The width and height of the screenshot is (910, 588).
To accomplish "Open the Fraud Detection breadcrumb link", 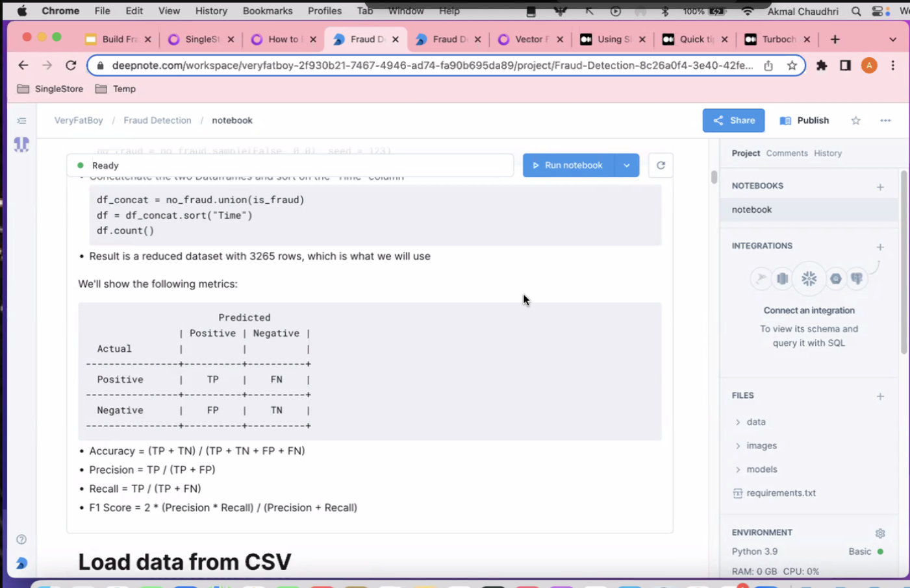I will click(x=157, y=121).
